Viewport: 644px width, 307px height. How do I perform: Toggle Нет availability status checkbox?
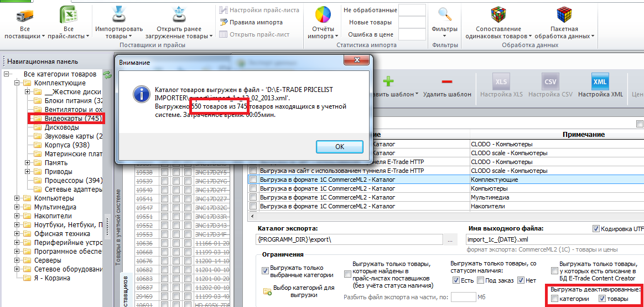point(521,280)
